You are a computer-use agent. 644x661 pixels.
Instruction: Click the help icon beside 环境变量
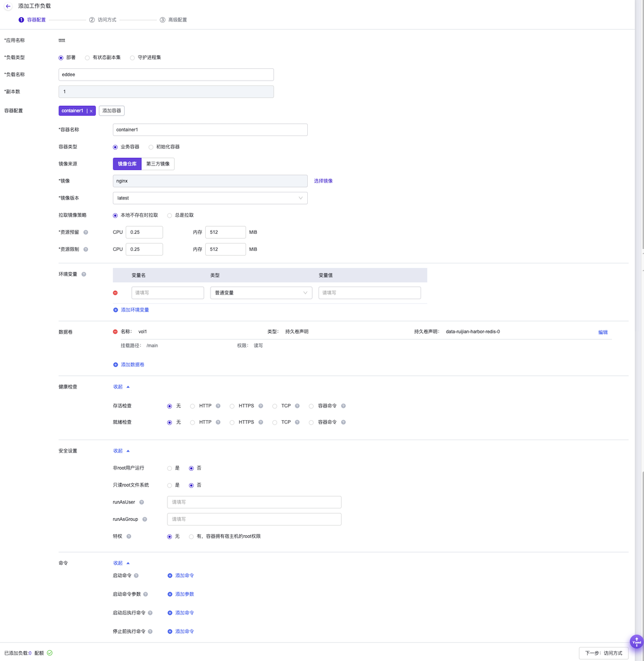coord(84,275)
